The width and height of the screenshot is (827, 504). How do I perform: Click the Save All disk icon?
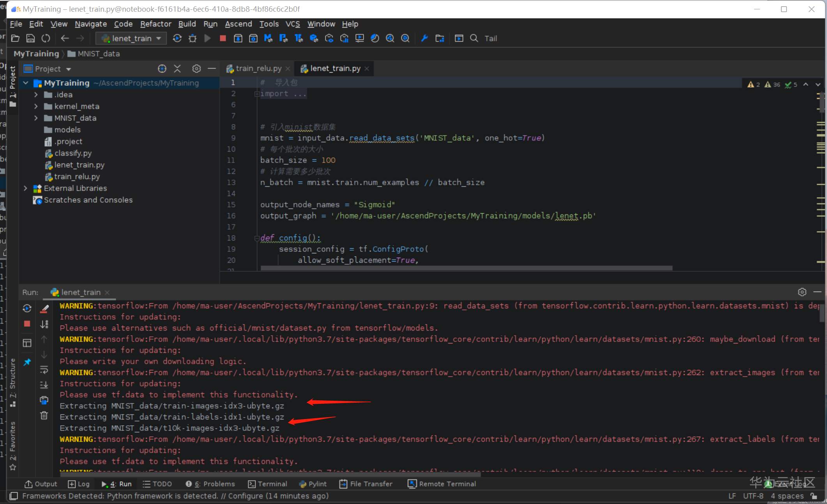coord(30,38)
